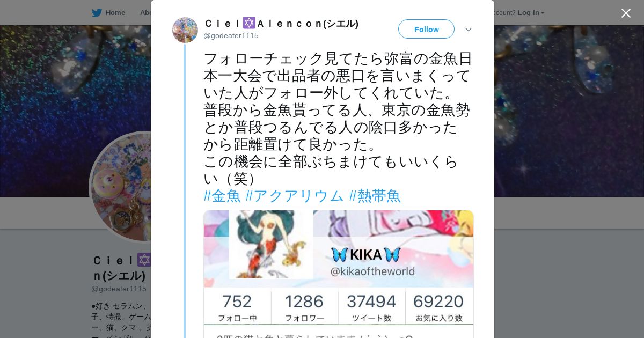Click the @godeater1115 handle below profile name
The image size is (644, 338).
119,289
